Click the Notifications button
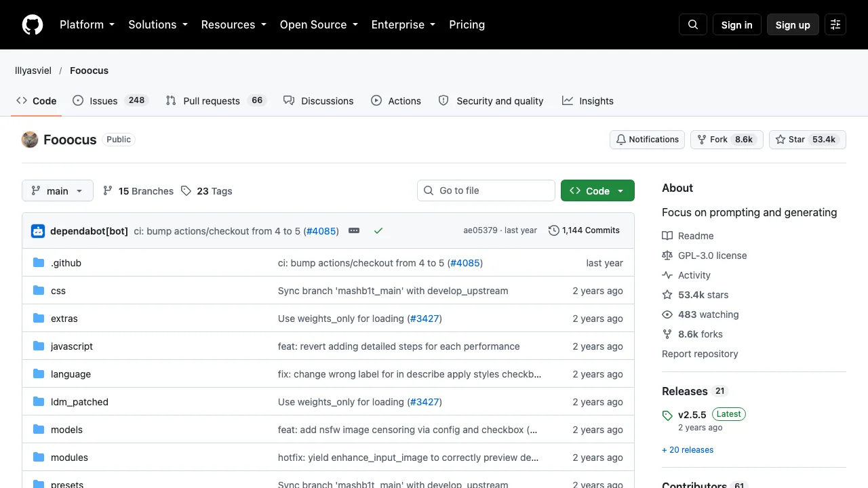868x488 pixels. pos(647,140)
